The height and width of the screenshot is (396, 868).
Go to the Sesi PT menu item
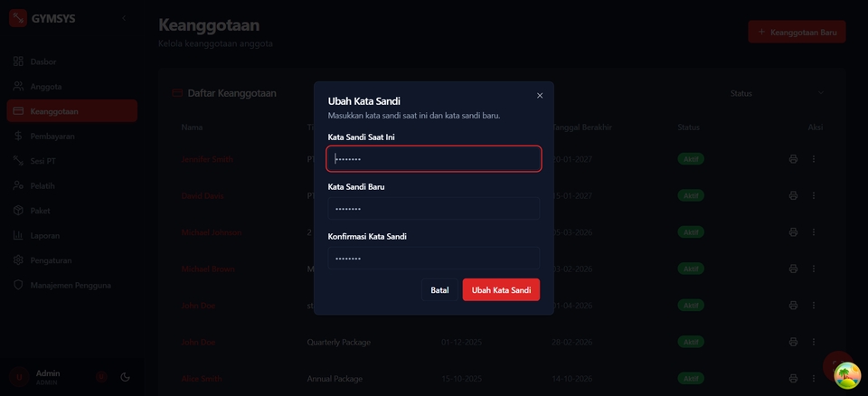click(x=72, y=161)
